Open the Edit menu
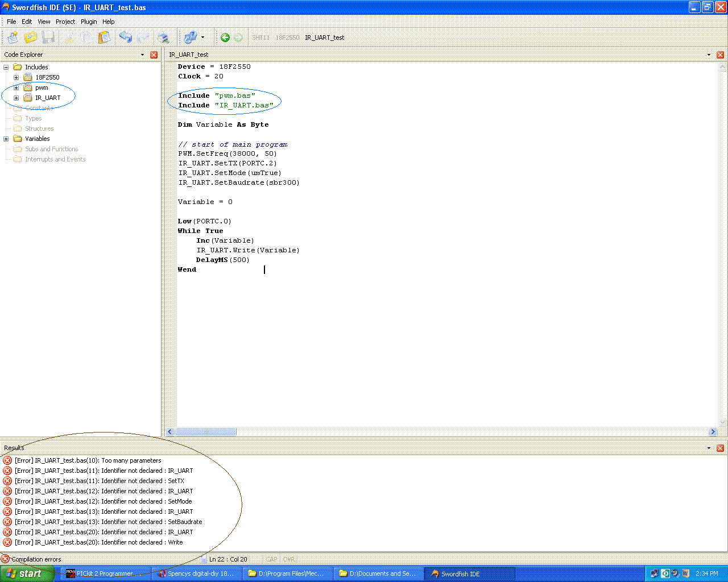The image size is (728, 582). click(27, 22)
